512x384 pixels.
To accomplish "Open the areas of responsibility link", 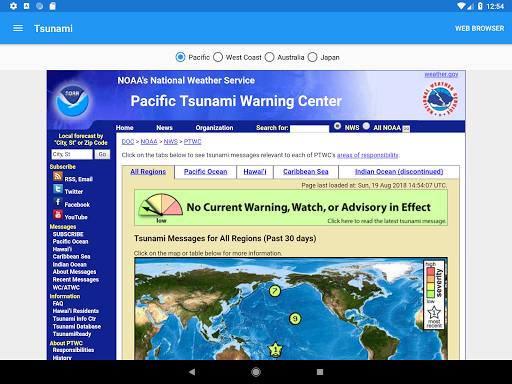I will (367, 155).
